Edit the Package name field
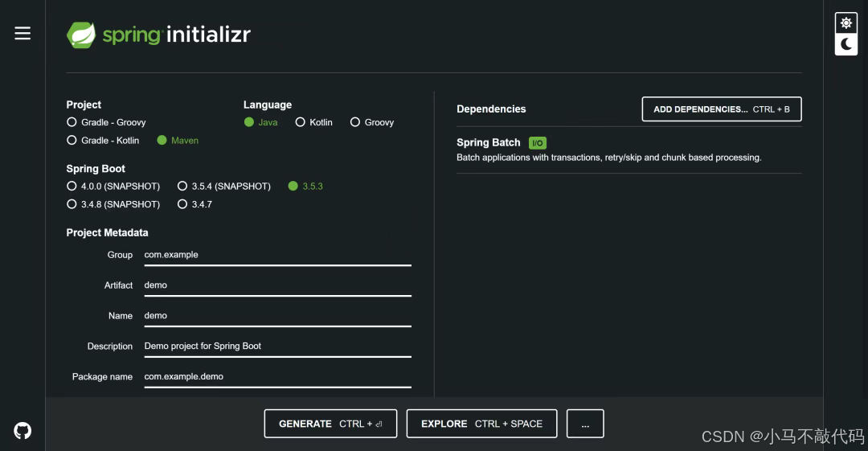 [x=277, y=377]
